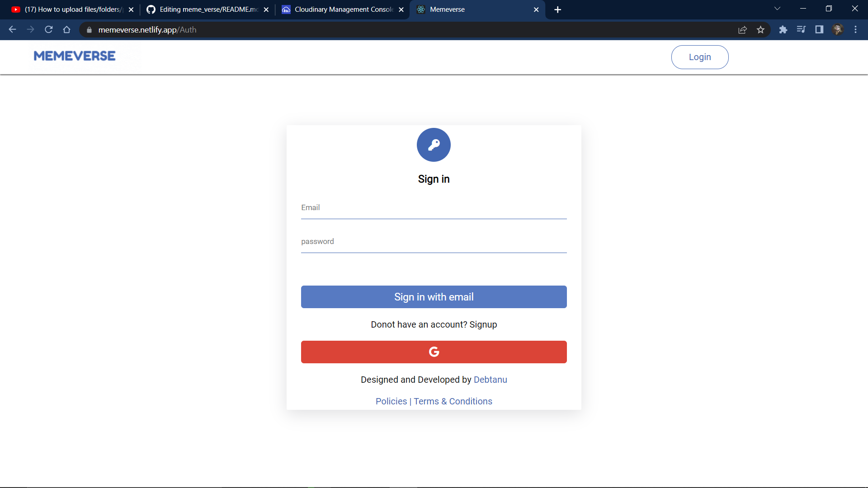The image size is (868, 488).
Task: Bookmark this page with star icon
Action: 760,30
